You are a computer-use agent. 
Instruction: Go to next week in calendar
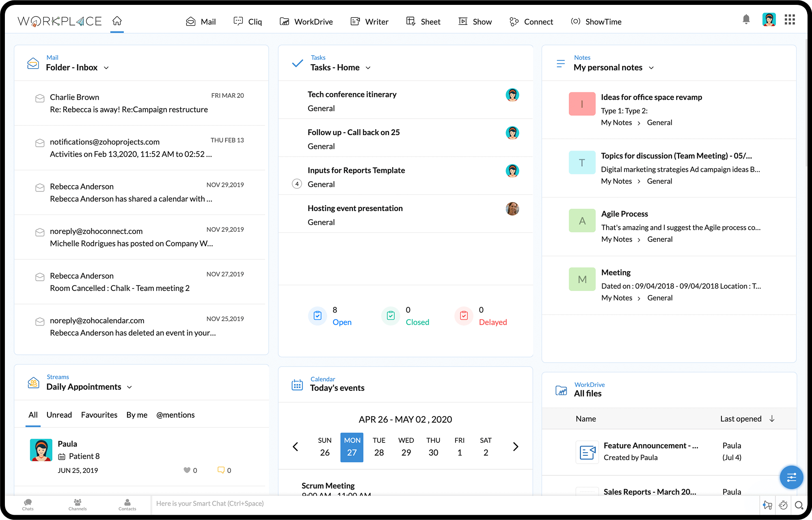(x=515, y=447)
